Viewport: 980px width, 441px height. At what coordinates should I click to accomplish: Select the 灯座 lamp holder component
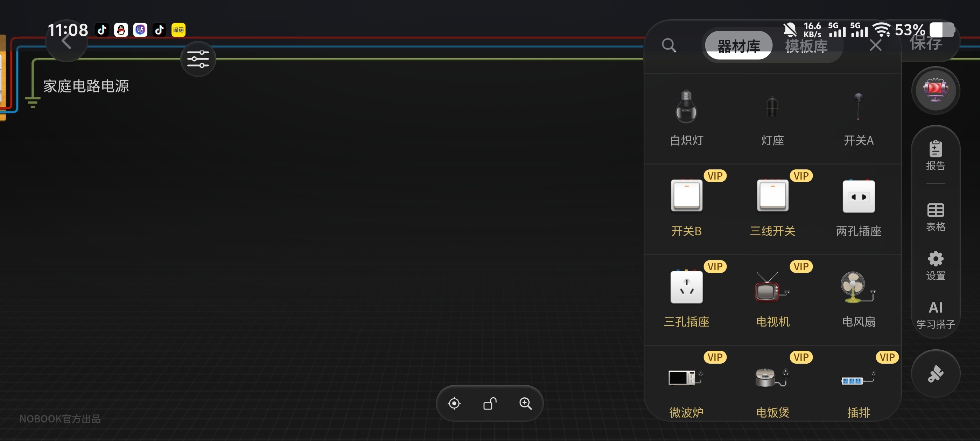click(x=772, y=118)
